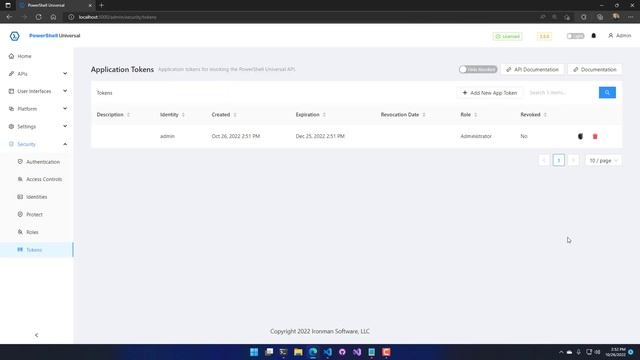Screen dimensions: 640x360
Task: Open the API Documentation link
Action: (532, 70)
